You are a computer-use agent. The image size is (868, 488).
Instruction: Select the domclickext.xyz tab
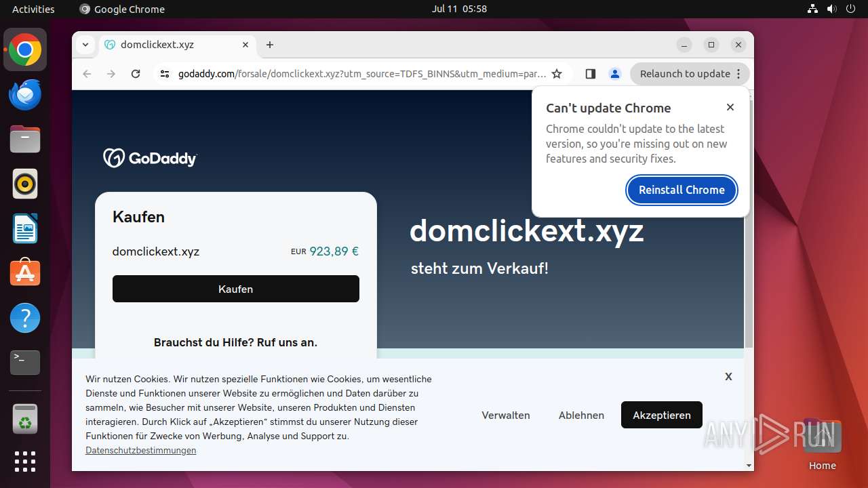coord(176,45)
